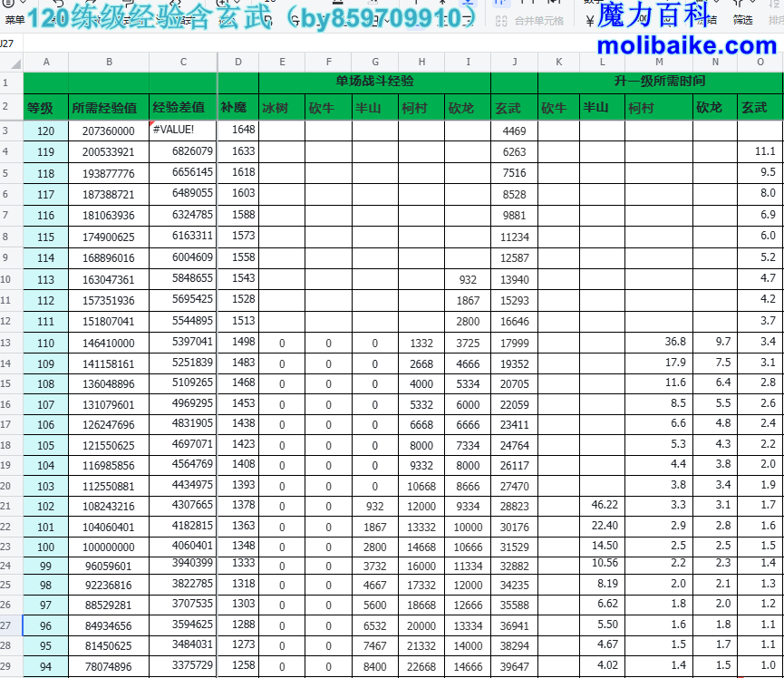Viewport: 784px width, 678px height.
Task: Select column G header
Action: tap(375, 62)
